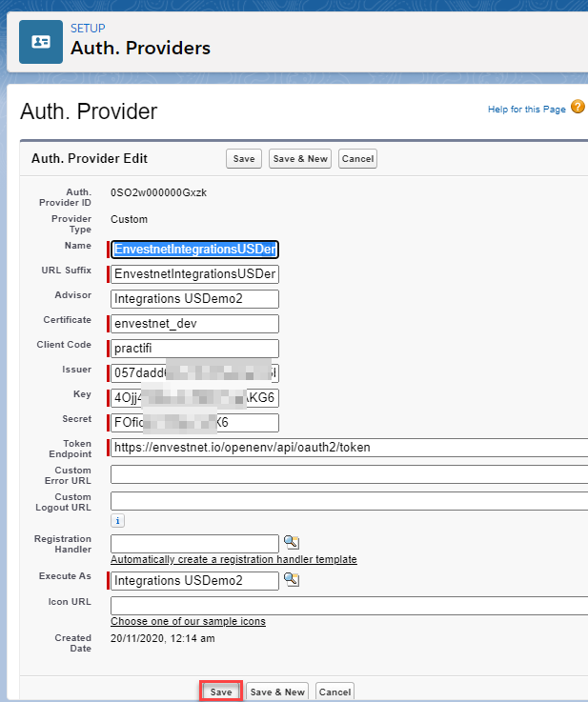Click the Registration Handler input field
This screenshot has height=702, width=588.
(x=194, y=544)
